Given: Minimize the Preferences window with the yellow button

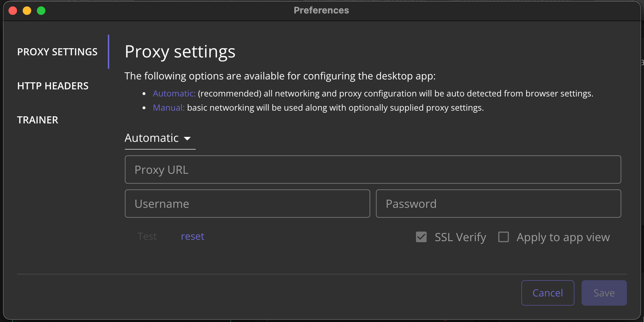Looking at the screenshot, I should point(27,11).
